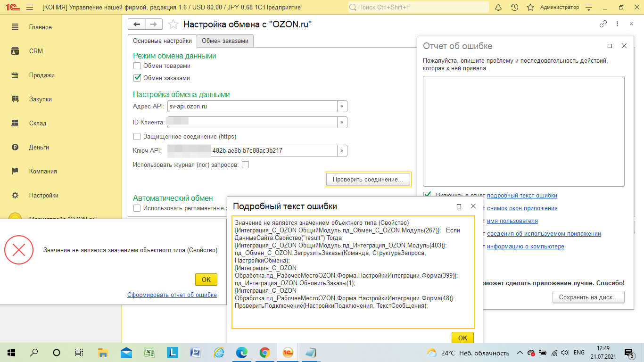Close the Отчет об ошибке dialog
The image size is (644, 362).
click(x=624, y=46)
